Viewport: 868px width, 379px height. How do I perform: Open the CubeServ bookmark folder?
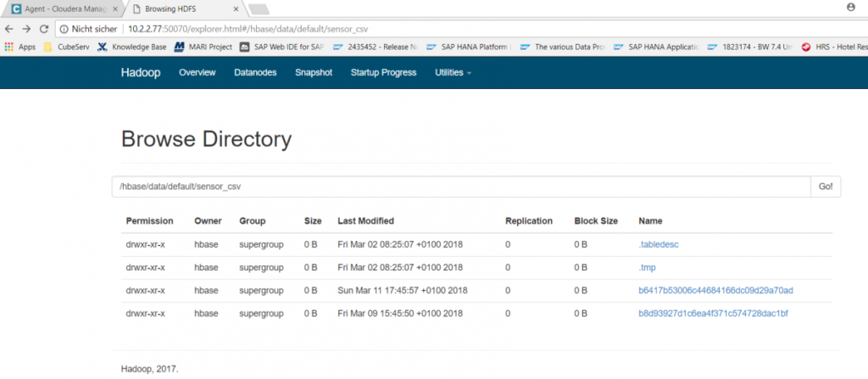66,47
